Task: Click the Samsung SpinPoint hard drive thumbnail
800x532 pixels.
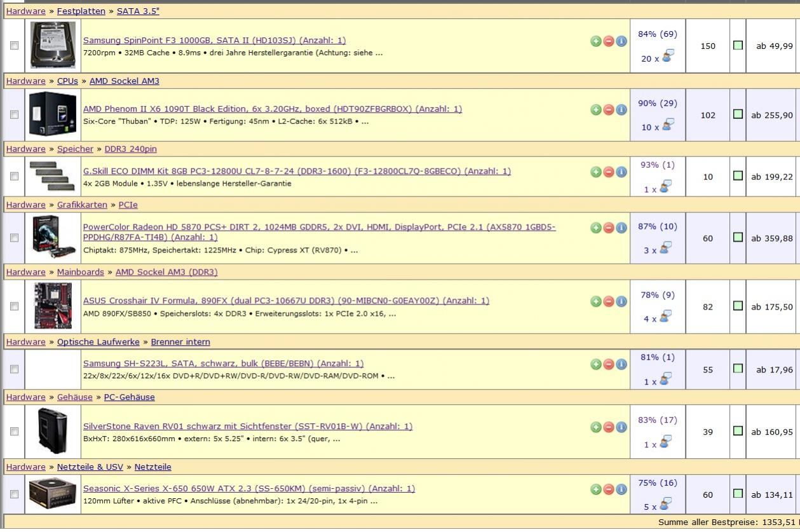Action: click(x=53, y=45)
